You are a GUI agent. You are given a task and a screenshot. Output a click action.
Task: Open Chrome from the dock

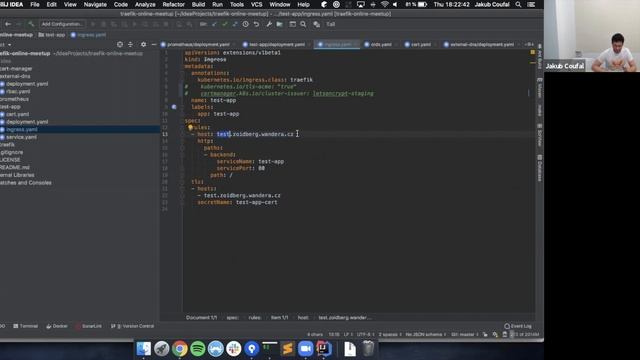pyautogui.click(x=180, y=349)
